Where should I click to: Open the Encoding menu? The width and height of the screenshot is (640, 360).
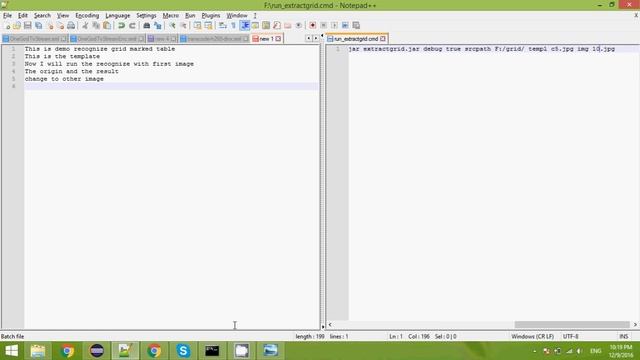click(87, 16)
